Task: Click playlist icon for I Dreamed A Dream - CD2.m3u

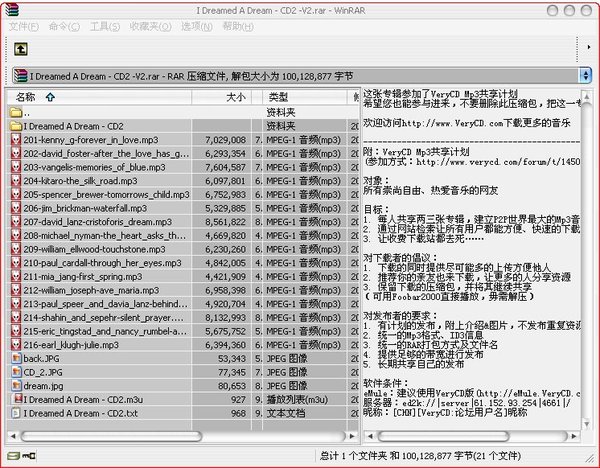Action: (18, 399)
